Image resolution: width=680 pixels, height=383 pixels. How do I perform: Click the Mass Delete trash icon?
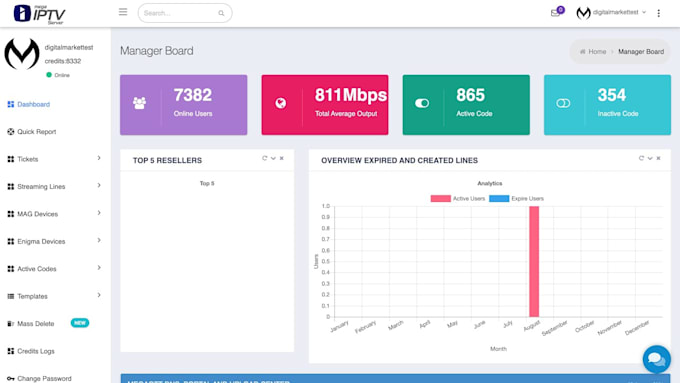[x=10, y=324]
